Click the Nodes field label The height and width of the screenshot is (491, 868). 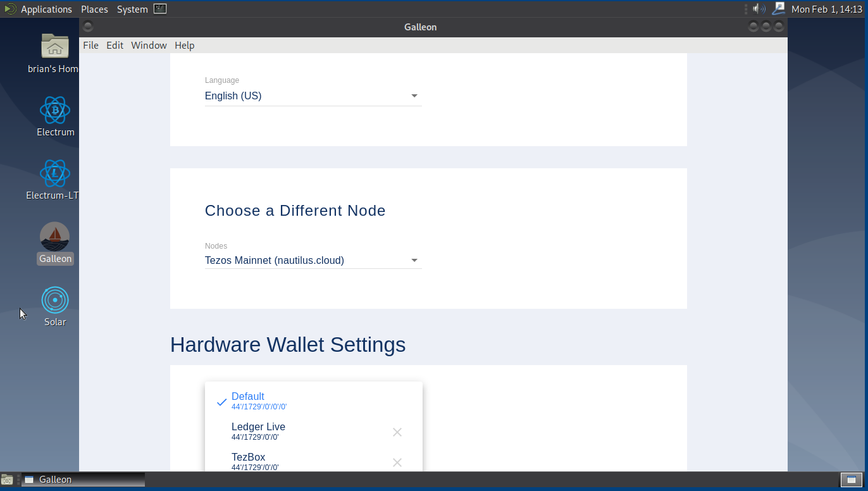pyautogui.click(x=216, y=246)
